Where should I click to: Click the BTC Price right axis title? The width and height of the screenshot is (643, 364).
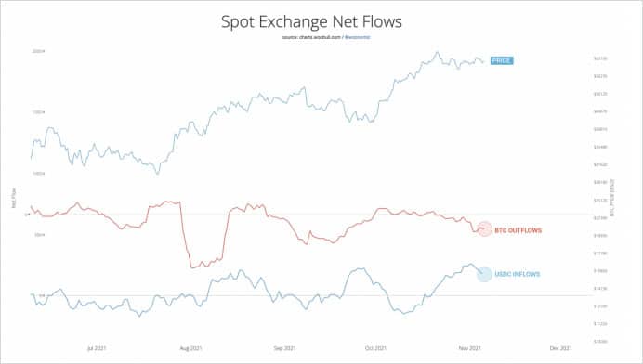(x=611, y=198)
